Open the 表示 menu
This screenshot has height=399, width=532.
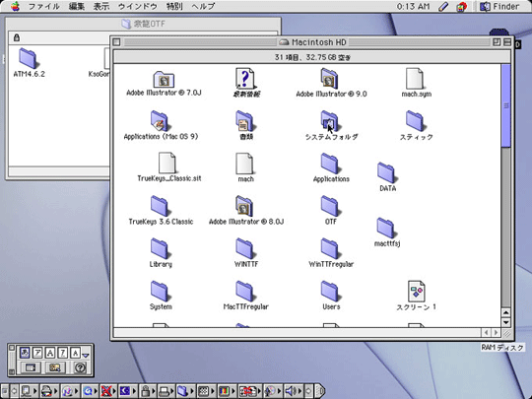point(101,7)
